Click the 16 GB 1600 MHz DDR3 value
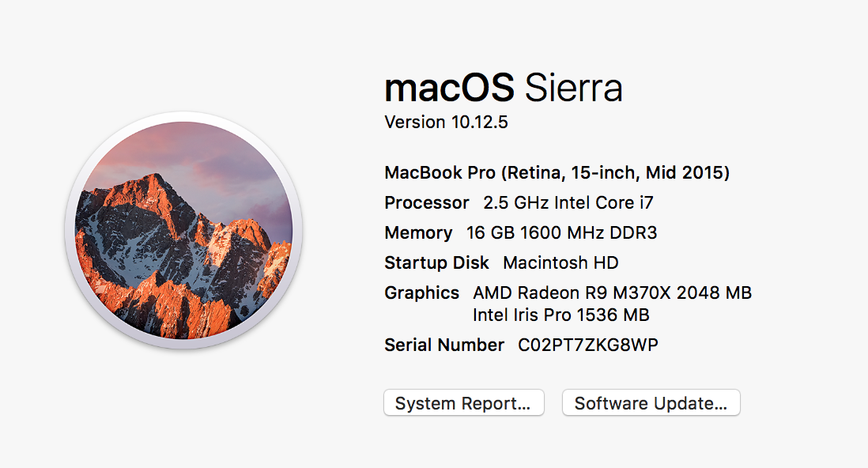This screenshot has height=468, width=868. click(x=561, y=232)
